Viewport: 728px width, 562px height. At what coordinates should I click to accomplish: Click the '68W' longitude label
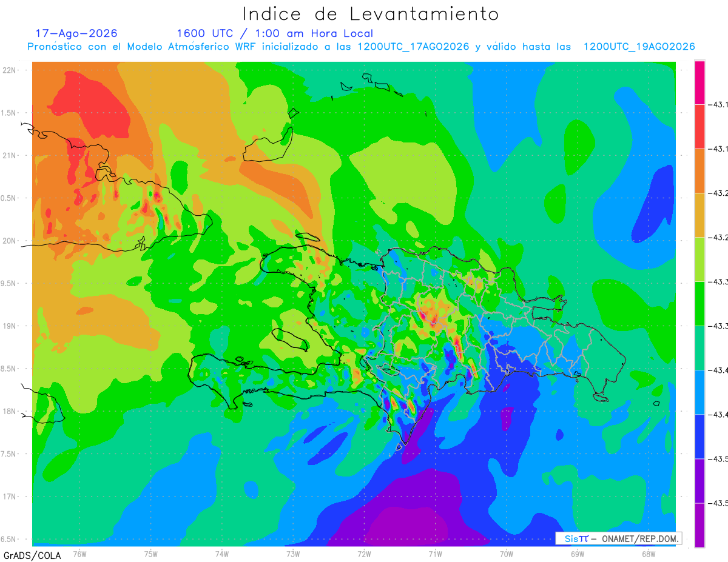pos(648,553)
